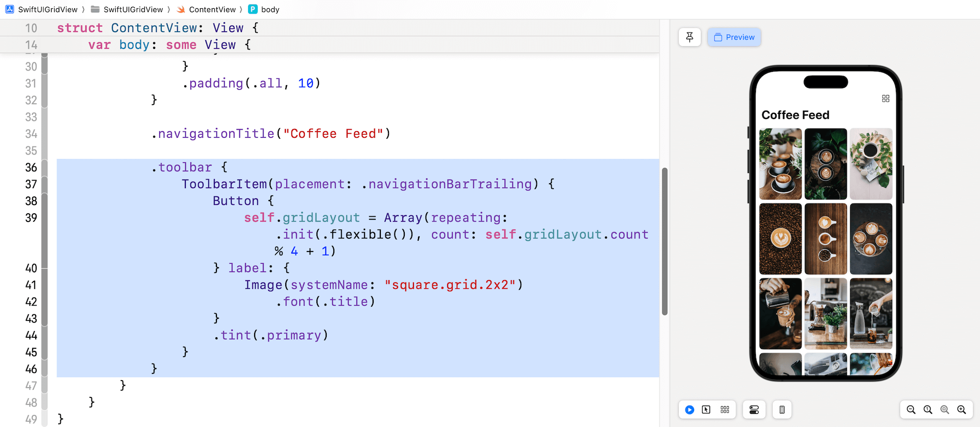Open the ContentView file breadcrumb
Screen dimensions: 980x427
(212, 9)
